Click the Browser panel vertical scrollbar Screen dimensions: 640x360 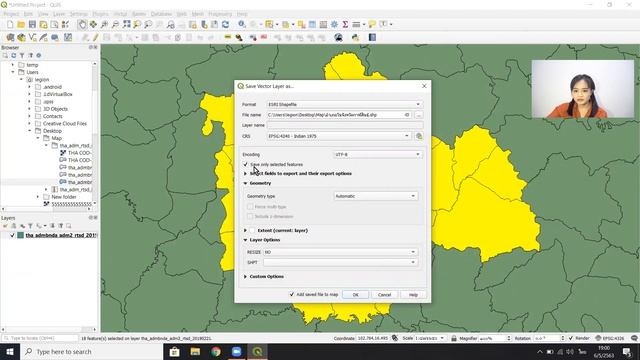pos(95,133)
